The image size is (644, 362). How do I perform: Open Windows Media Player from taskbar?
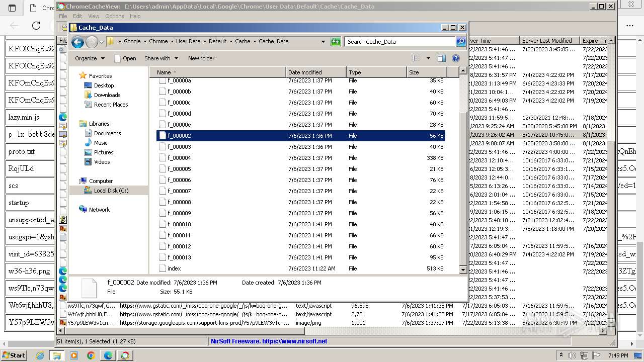[73, 355]
